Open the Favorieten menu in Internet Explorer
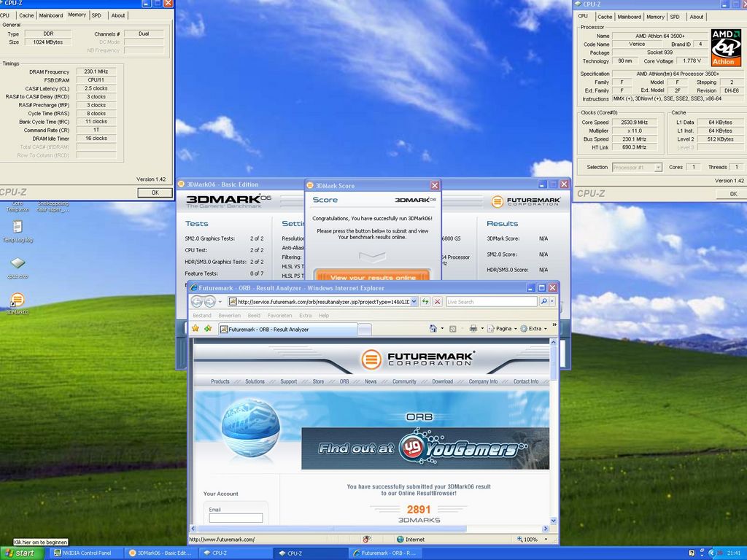The width and height of the screenshot is (747, 560). (x=279, y=315)
